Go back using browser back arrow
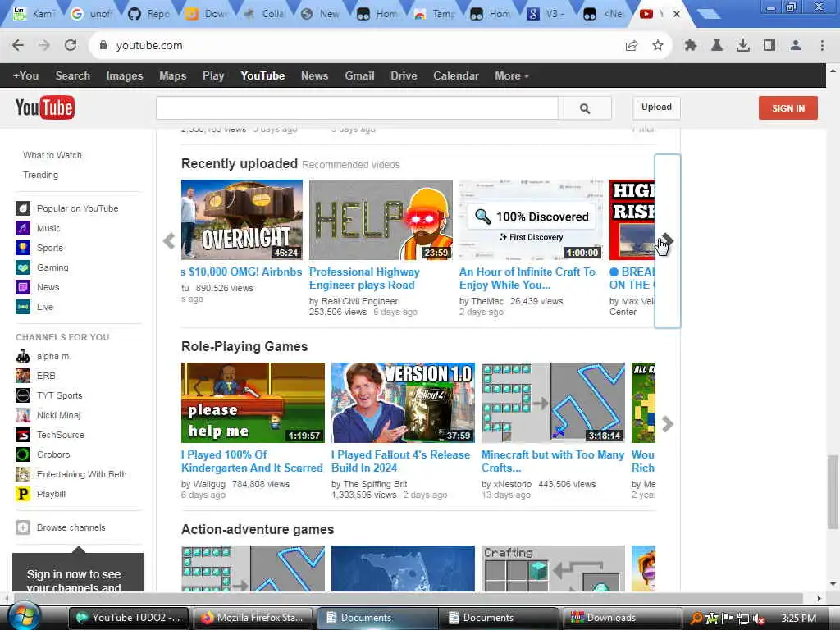 tap(18, 46)
